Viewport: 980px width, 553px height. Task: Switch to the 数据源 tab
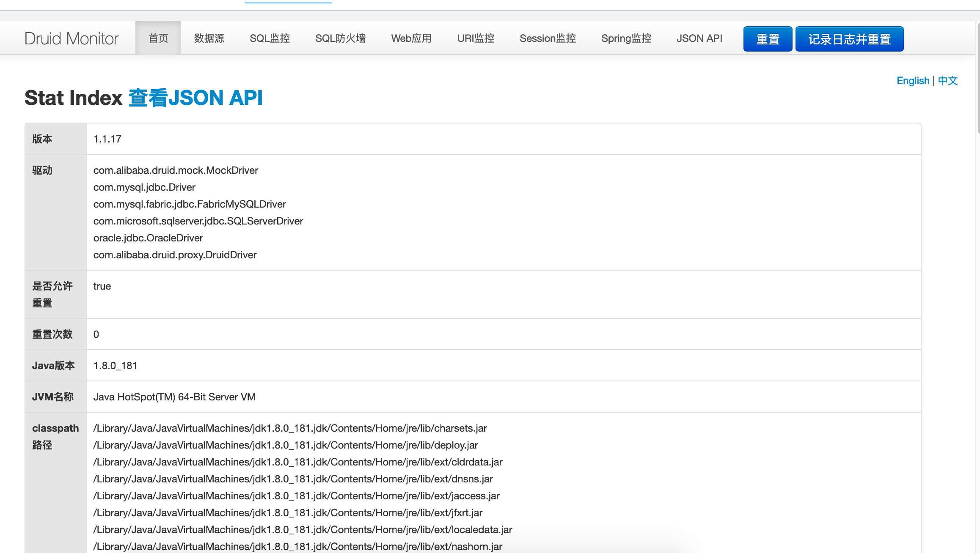point(209,38)
